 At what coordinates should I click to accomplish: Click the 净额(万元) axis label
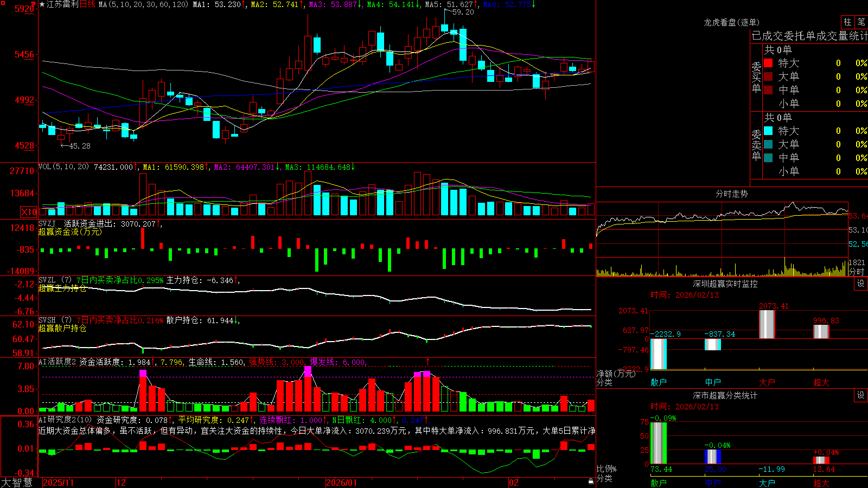616,374
